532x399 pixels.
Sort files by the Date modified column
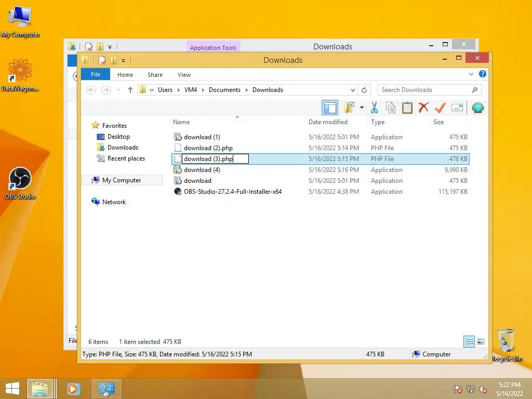(328, 122)
